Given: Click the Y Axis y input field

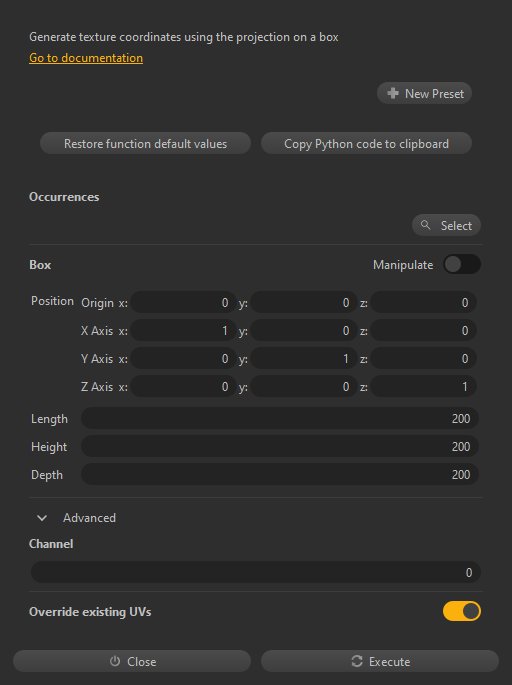Looking at the screenshot, I should [x=304, y=358].
